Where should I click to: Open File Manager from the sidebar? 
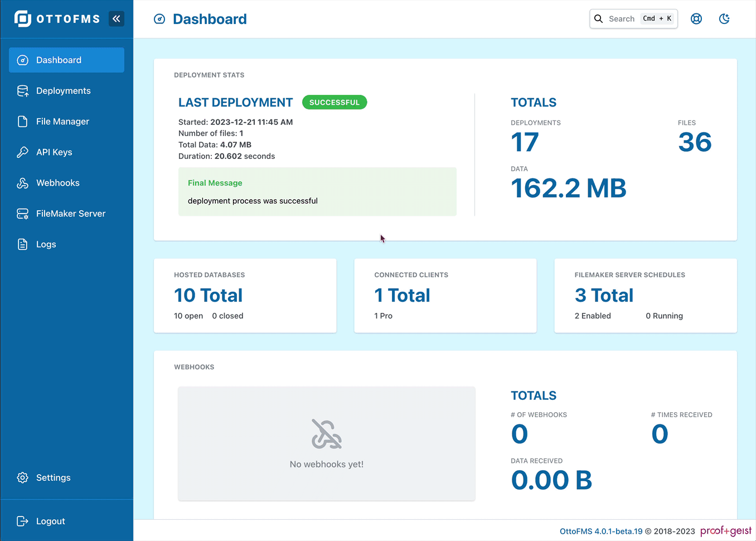(66, 122)
